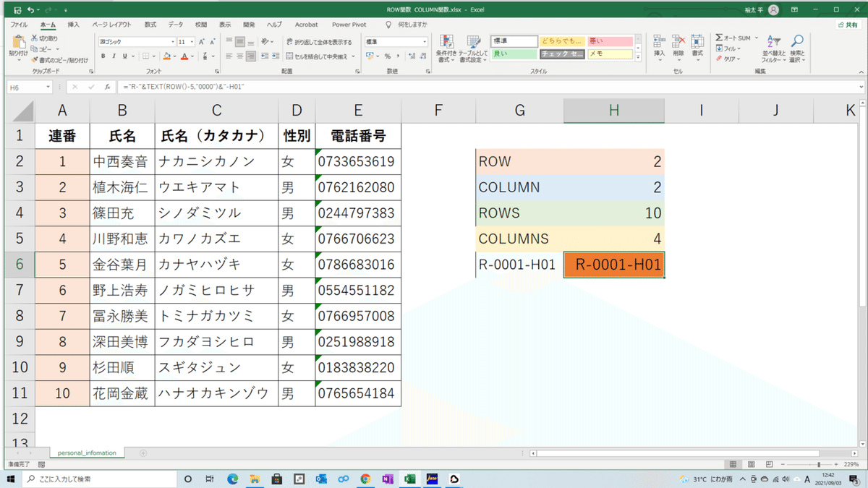Image resolution: width=868 pixels, height=488 pixels.
Task: Open the font size dropdown showing 11
Action: (x=192, y=42)
